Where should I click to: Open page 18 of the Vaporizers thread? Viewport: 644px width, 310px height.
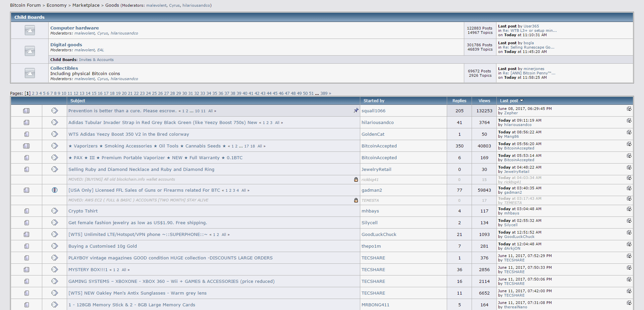tap(253, 146)
